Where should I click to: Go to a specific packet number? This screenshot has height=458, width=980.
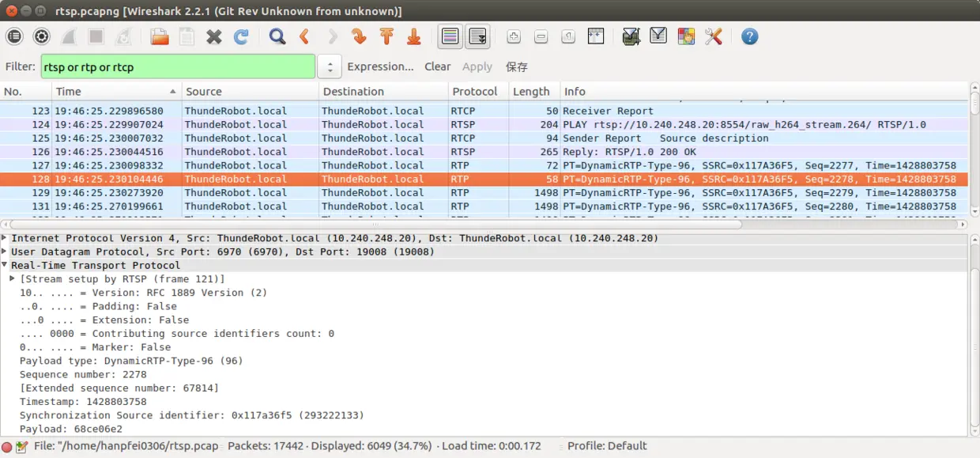point(359,36)
